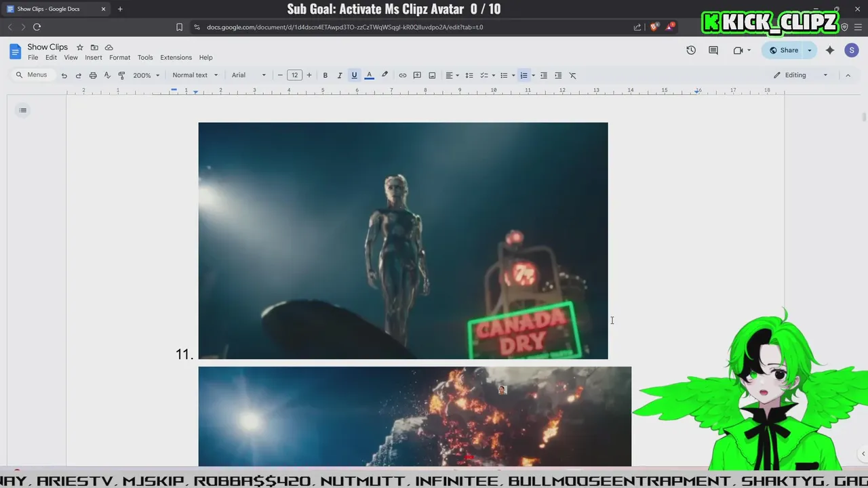The image size is (868, 488).
Task: Toggle the checklist button
Action: pos(484,75)
